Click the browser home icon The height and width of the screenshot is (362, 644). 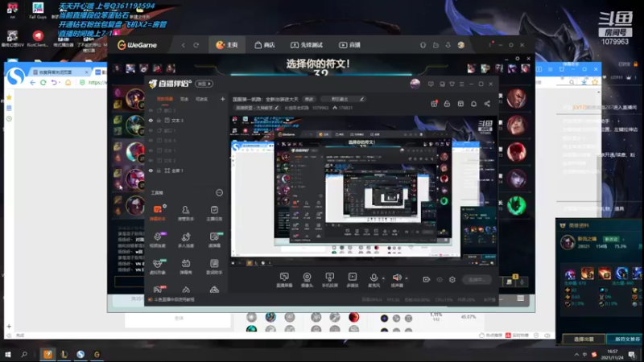click(68, 83)
